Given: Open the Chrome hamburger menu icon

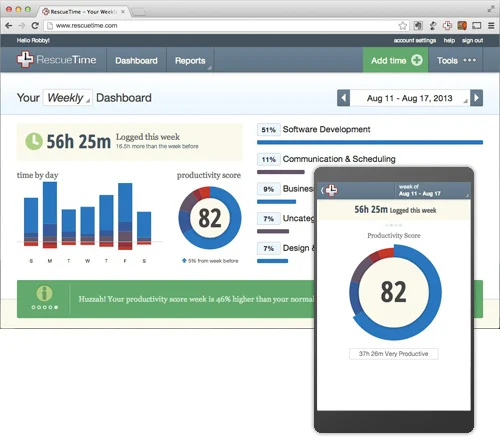Looking at the screenshot, I should (491, 25).
